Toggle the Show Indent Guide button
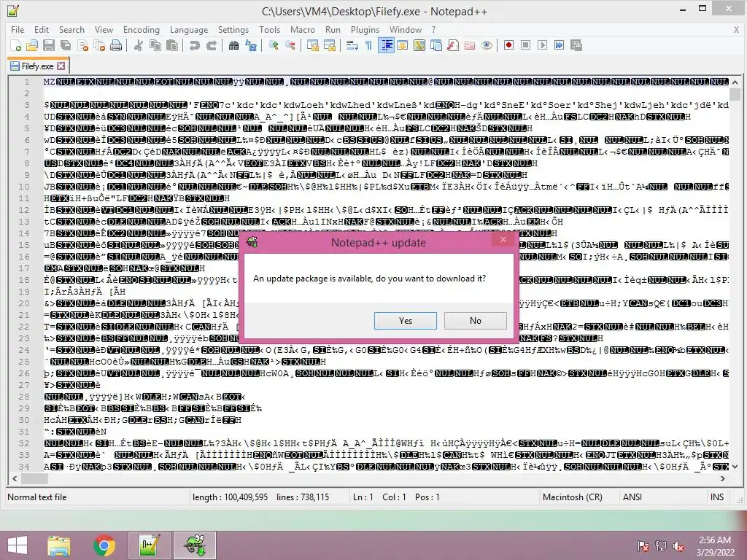This screenshot has height=560, width=747. click(386, 45)
